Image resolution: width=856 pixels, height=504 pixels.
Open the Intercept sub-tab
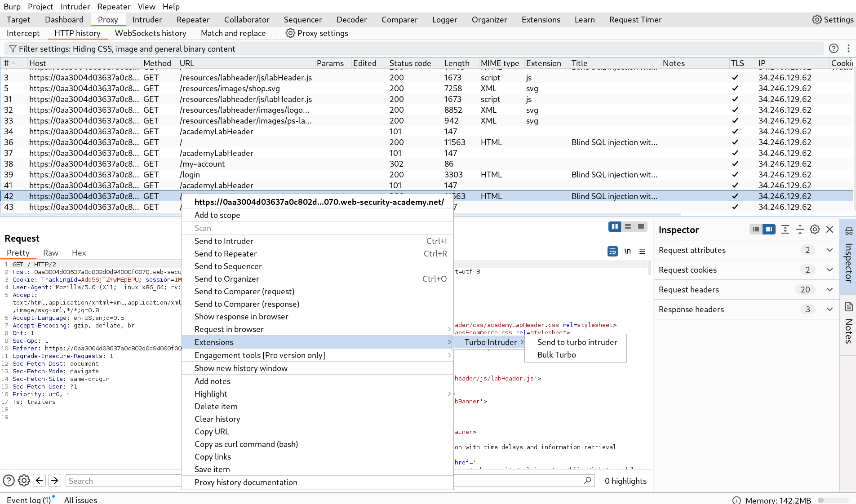pyautogui.click(x=23, y=33)
